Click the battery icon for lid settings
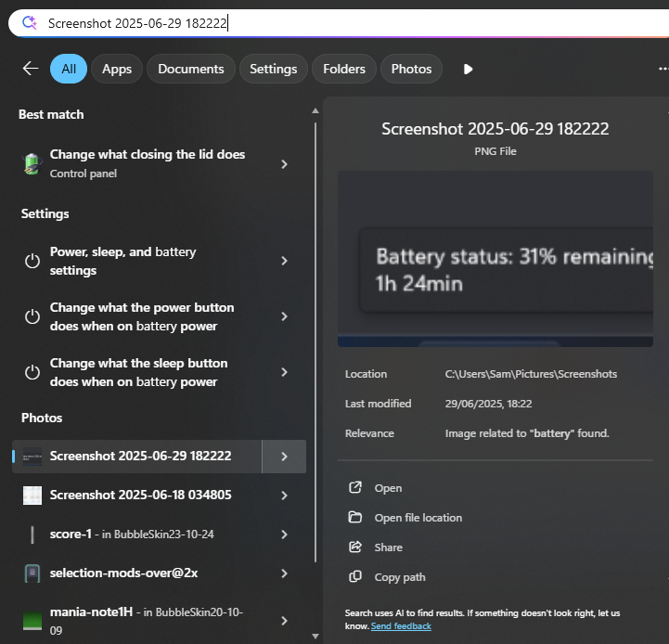The image size is (669, 644). point(32,164)
